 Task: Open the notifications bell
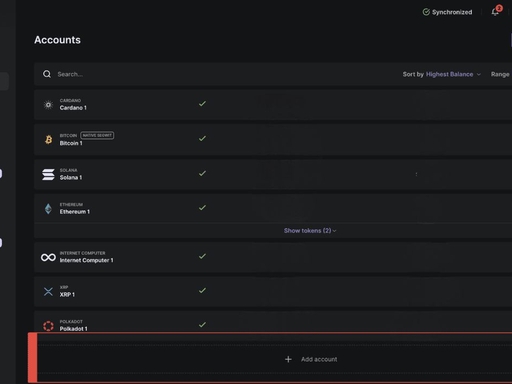pyautogui.click(x=495, y=12)
